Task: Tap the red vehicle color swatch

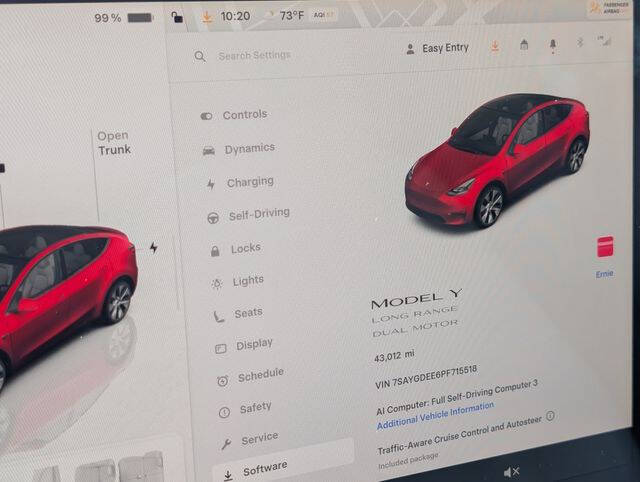Action: coord(605,247)
